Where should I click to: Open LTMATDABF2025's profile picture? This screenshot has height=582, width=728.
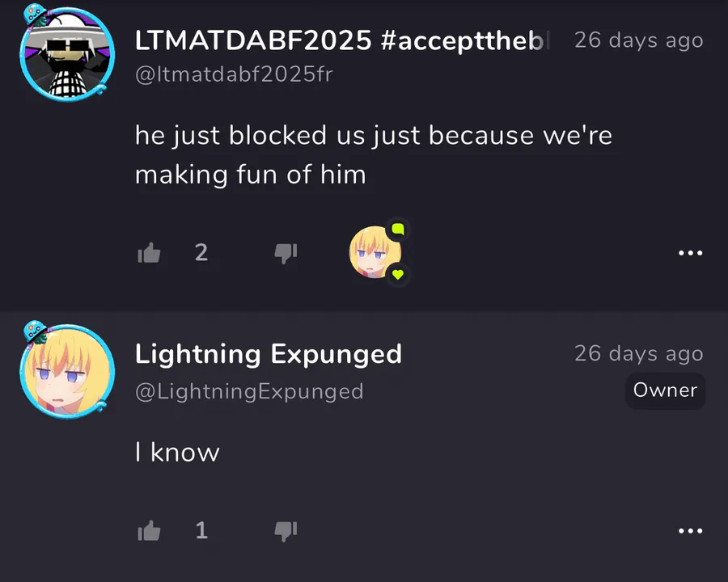67,54
